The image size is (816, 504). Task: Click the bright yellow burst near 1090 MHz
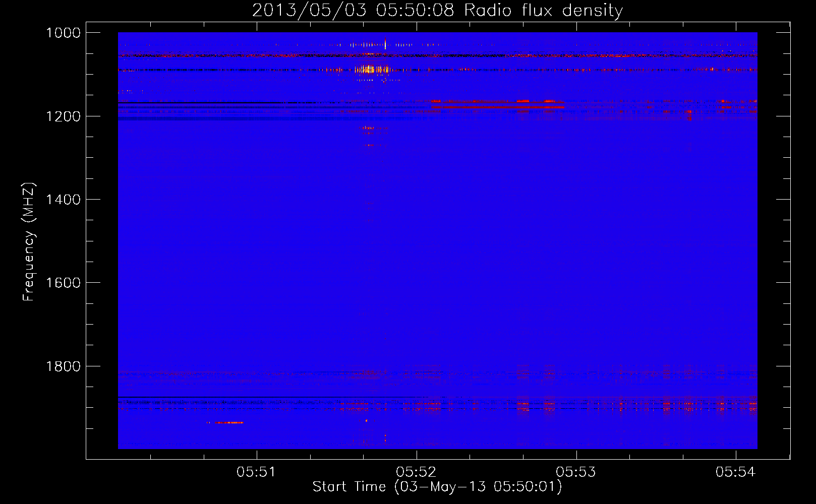coord(372,70)
